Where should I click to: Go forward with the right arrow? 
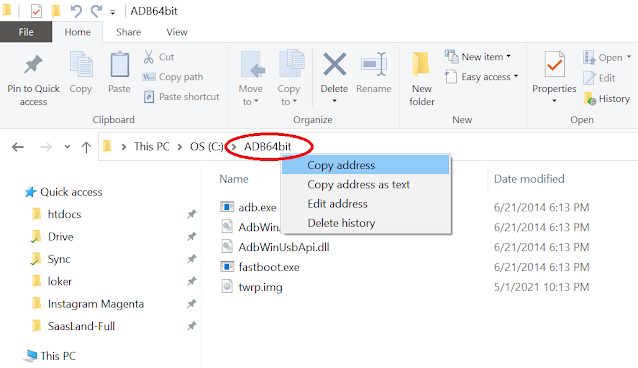46,147
